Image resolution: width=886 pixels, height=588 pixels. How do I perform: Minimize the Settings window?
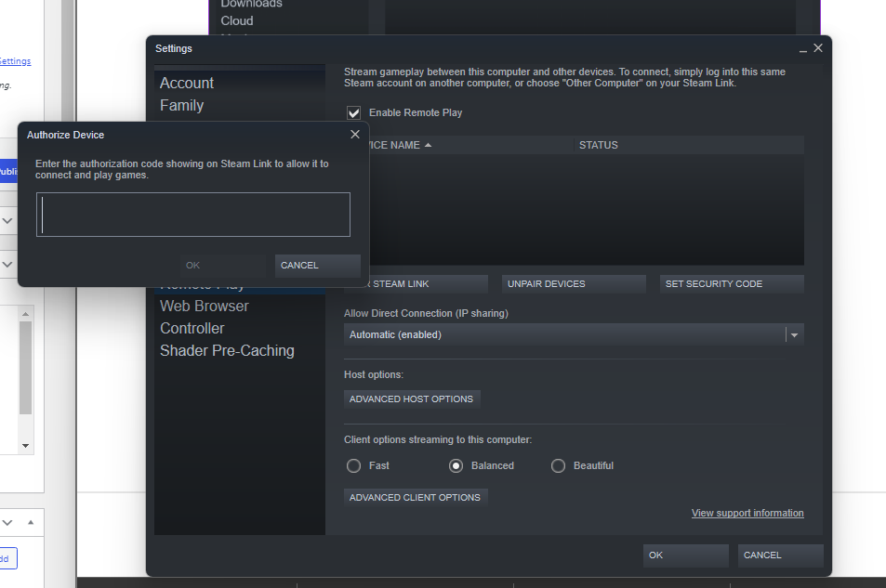tap(803, 49)
